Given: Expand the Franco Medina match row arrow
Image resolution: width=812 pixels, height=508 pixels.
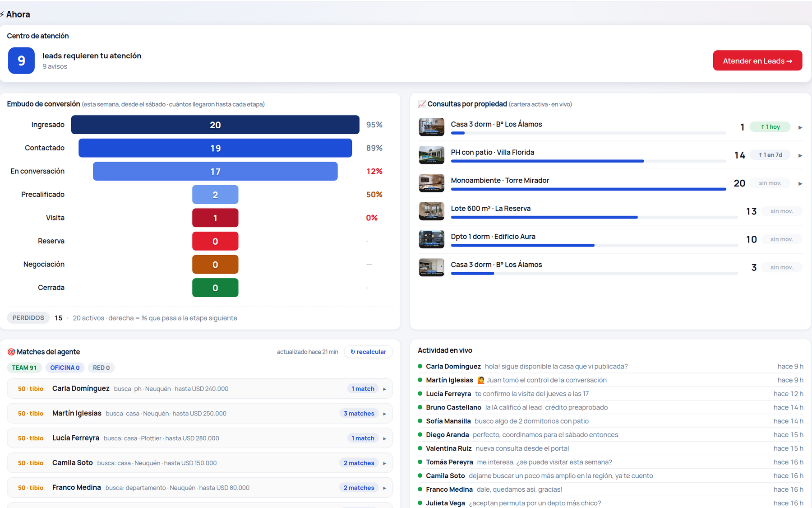Looking at the screenshot, I should click(x=385, y=488).
